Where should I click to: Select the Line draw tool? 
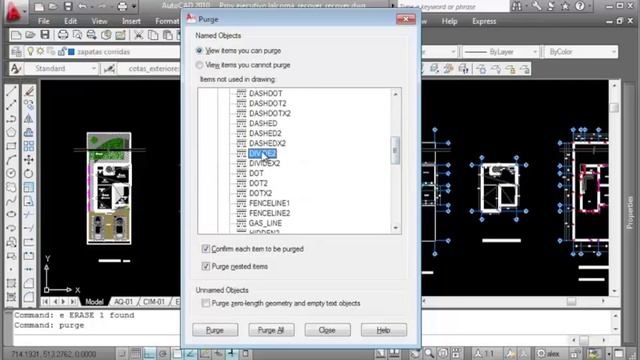[11, 91]
